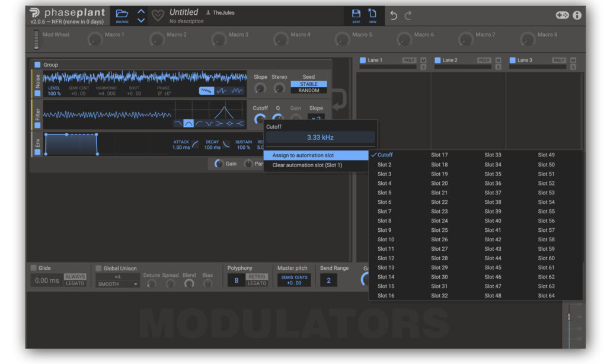Open the Smooth unison mode dropdown
Screen dimensions: 607x364
click(x=118, y=284)
